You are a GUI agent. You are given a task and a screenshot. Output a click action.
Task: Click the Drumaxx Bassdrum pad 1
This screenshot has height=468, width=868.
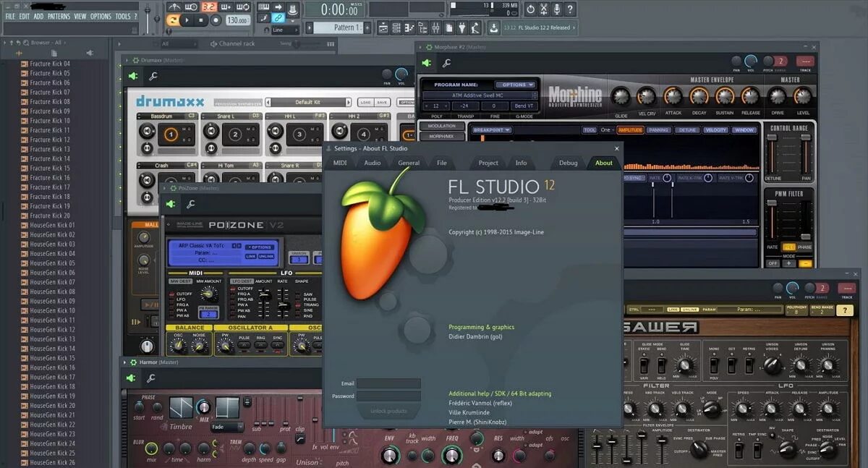tap(171, 135)
